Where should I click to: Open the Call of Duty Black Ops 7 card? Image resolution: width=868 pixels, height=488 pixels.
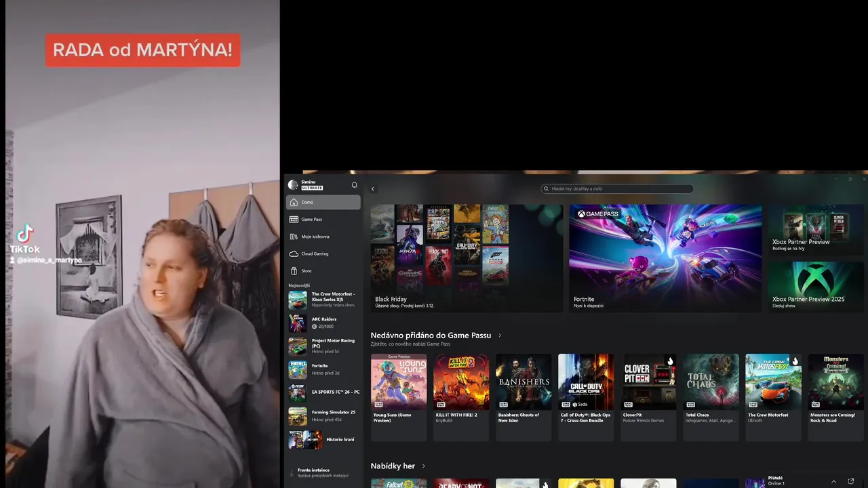point(586,397)
